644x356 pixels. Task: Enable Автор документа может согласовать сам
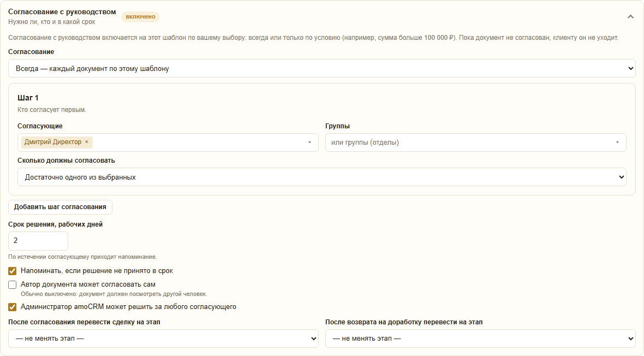(x=13, y=284)
